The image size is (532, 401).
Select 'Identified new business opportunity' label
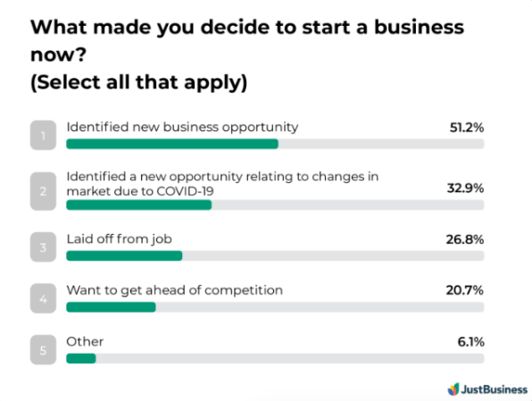182,128
